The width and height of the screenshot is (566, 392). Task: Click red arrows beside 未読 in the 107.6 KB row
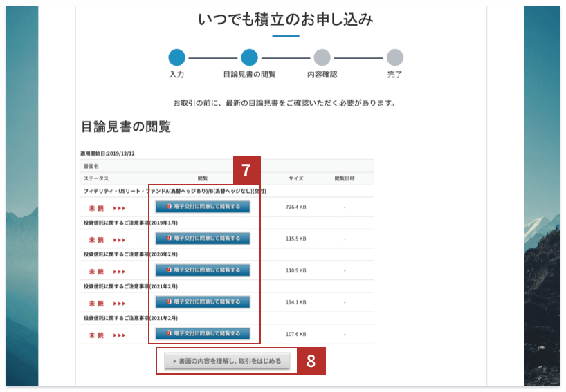coord(119,335)
